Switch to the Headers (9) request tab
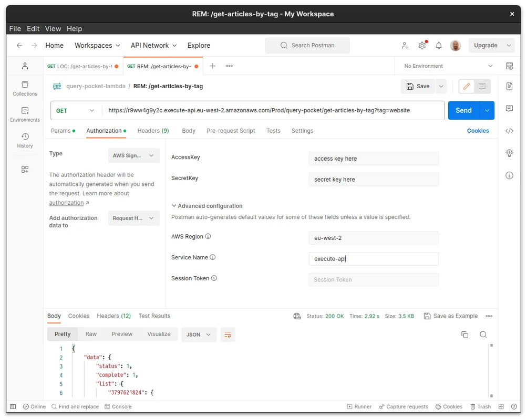Viewport: 527px width, 420px height. (x=153, y=131)
